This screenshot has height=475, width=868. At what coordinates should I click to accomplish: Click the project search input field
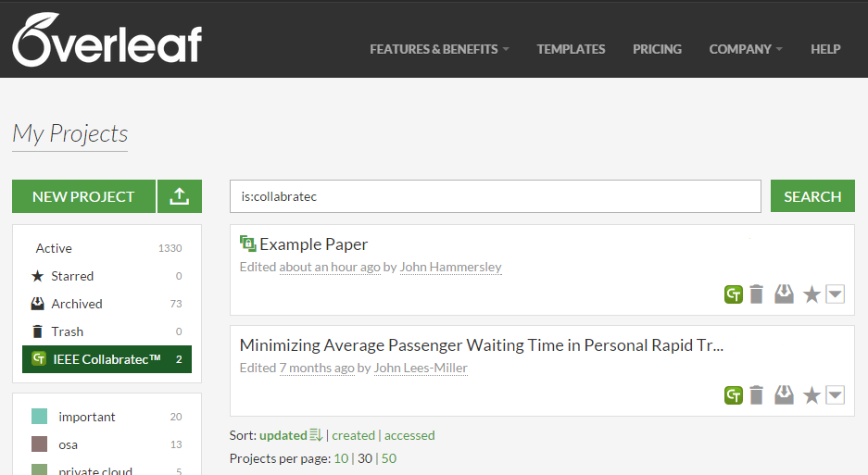click(x=495, y=196)
